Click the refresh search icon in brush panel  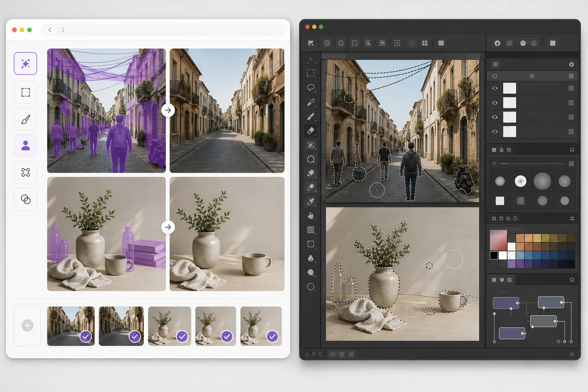(x=572, y=150)
